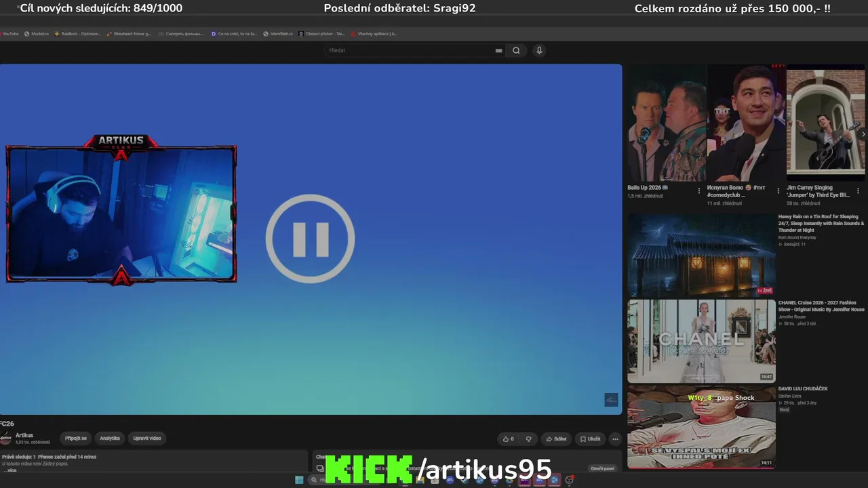
Task: Click the pause overlay in the video player
Action: tap(310, 239)
